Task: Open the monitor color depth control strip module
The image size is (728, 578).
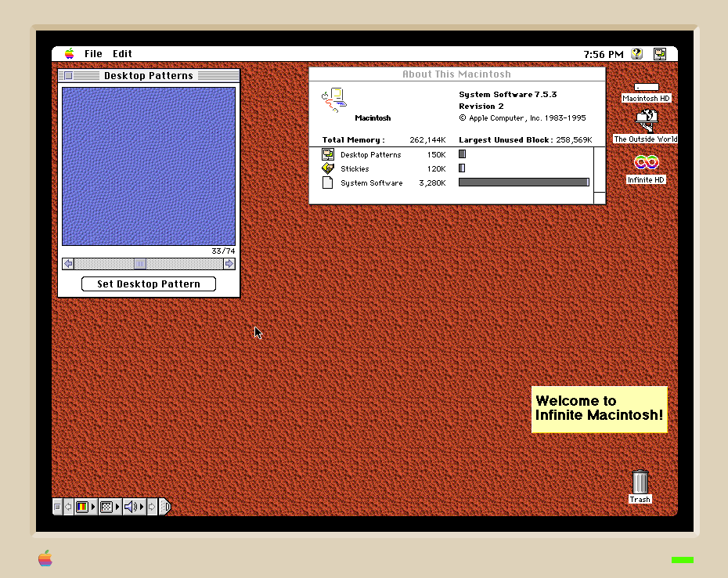Action: [82, 507]
